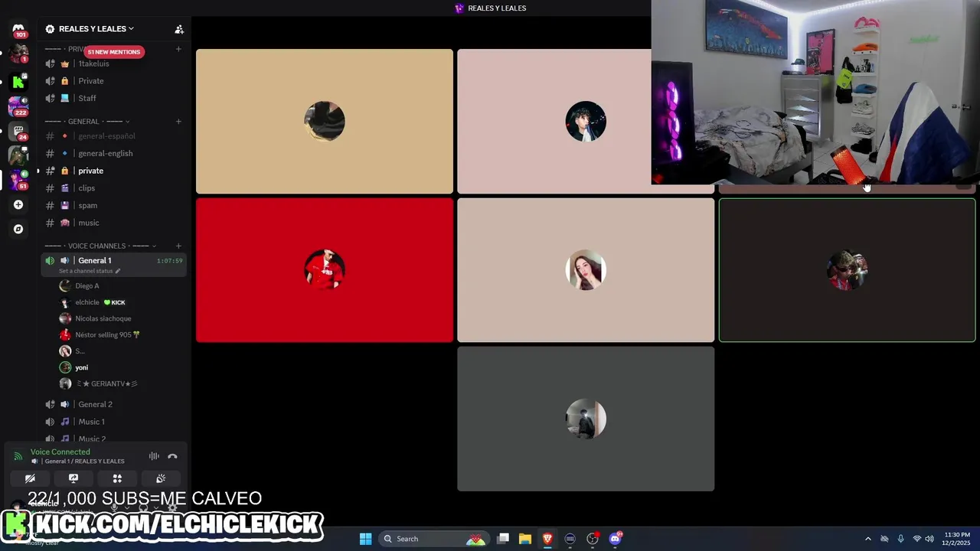Select the speaking participant tile with green border
Image resolution: width=980 pixels, height=551 pixels.
click(x=847, y=270)
